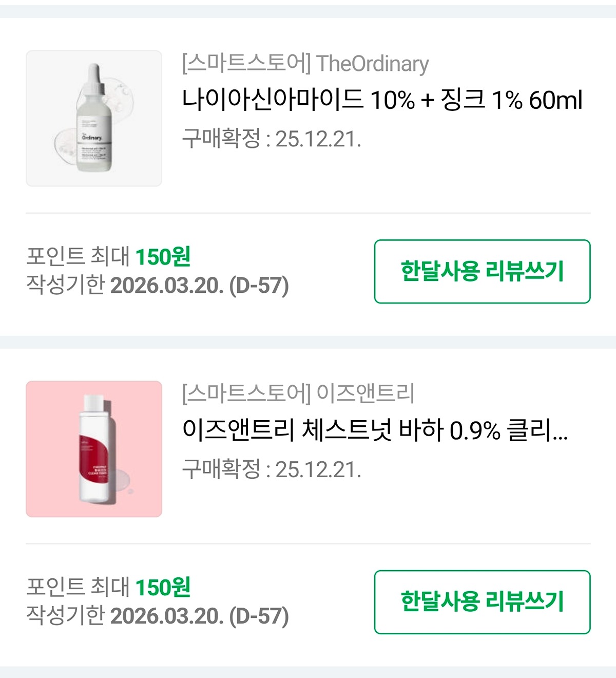Tap the [스마트스토어] 이즈앤트리 store name
The height and width of the screenshot is (678, 616).
click(x=298, y=393)
